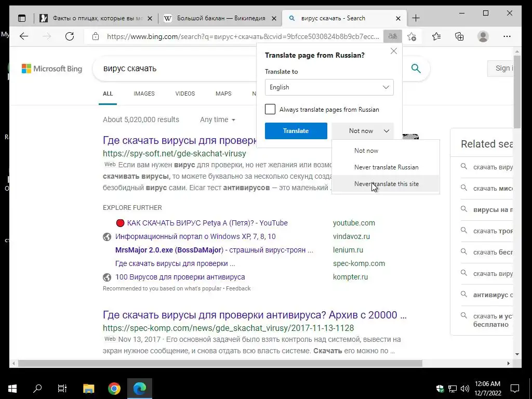
Task: Open the spy-soft.net 'Где скачать вирусы' result
Action: (179, 140)
